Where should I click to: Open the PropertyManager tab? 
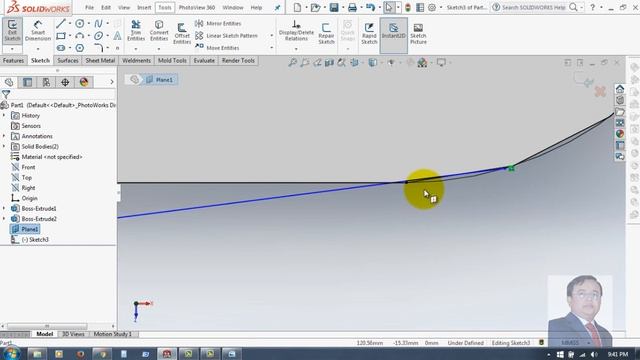pos(27,82)
